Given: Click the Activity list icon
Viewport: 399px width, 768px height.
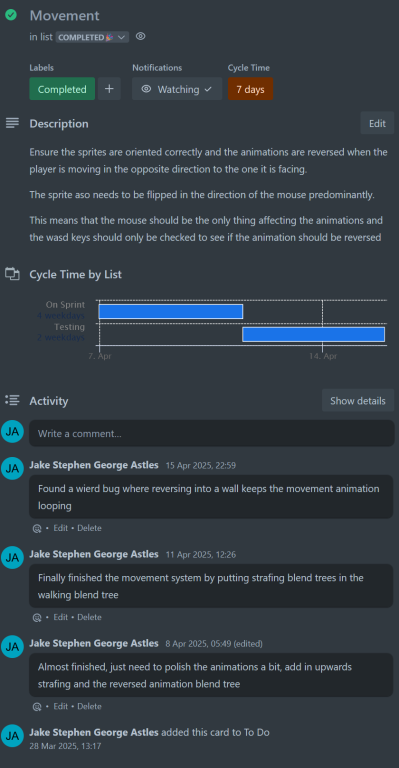Looking at the screenshot, I should coord(12,400).
